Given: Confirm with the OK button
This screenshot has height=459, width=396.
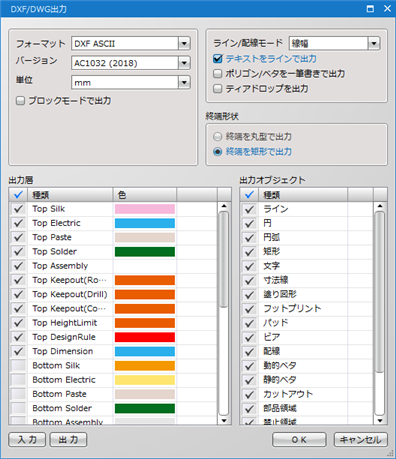Looking at the screenshot, I should click(299, 440).
